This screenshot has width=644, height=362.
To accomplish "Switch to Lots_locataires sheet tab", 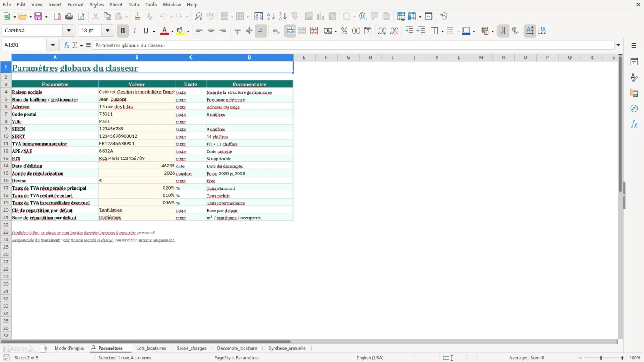I will coord(151,348).
